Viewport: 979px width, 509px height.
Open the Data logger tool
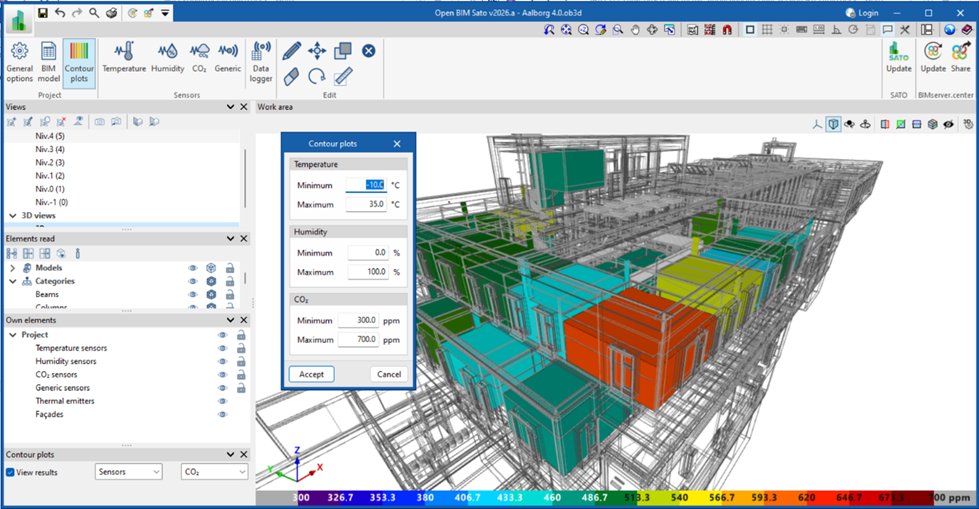click(x=261, y=62)
